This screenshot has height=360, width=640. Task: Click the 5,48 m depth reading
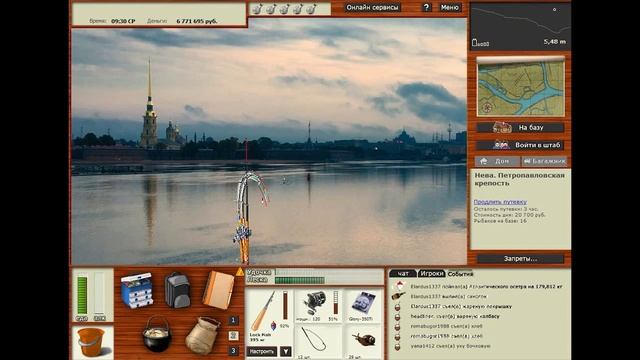click(554, 42)
